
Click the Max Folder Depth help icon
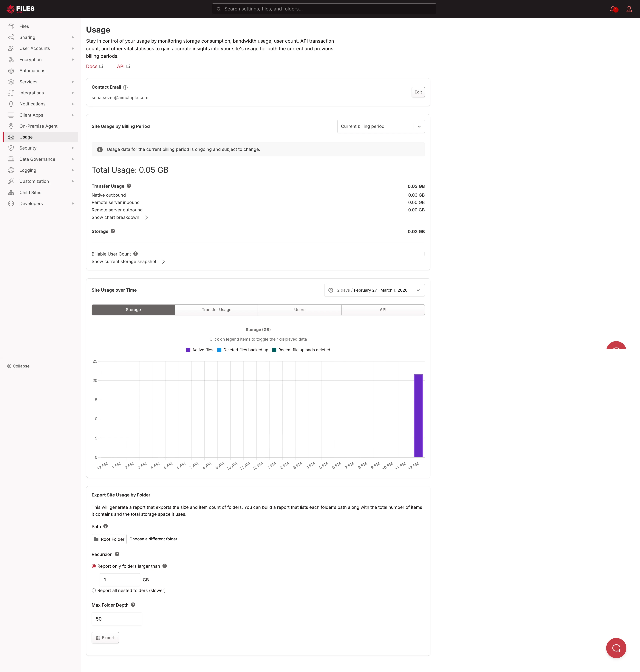coord(133,604)
